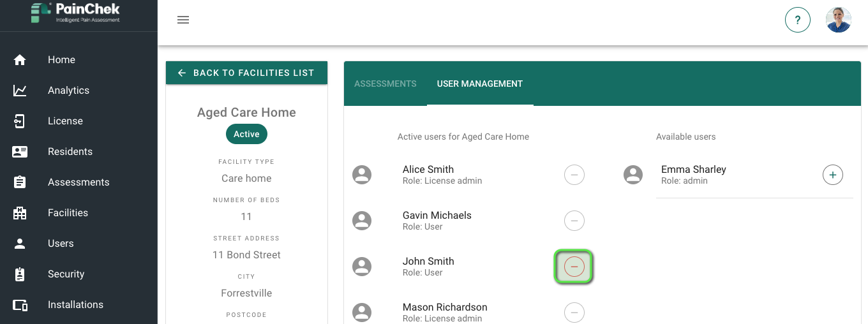The image size is (868, 324).
Task: Switch to the Assessments tab
Action: point(385,84)
